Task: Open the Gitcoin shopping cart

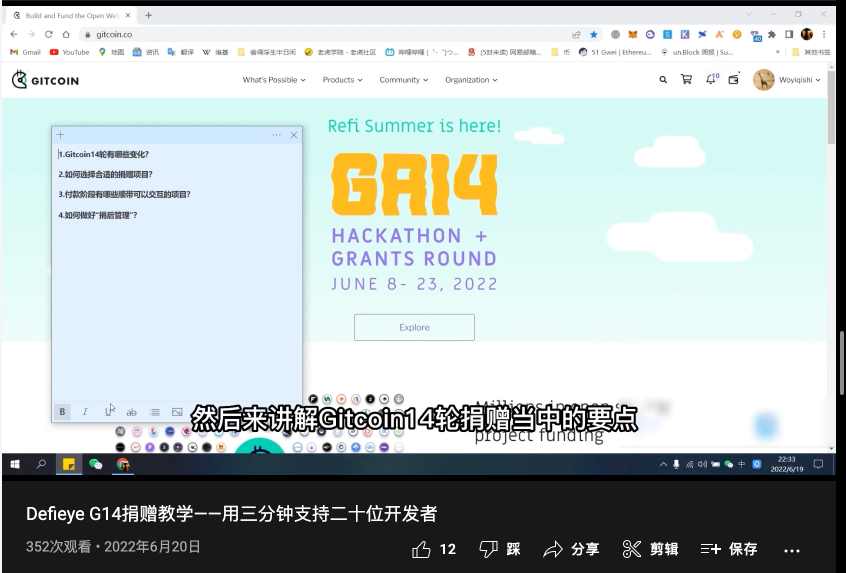Action: coord(686,80)
